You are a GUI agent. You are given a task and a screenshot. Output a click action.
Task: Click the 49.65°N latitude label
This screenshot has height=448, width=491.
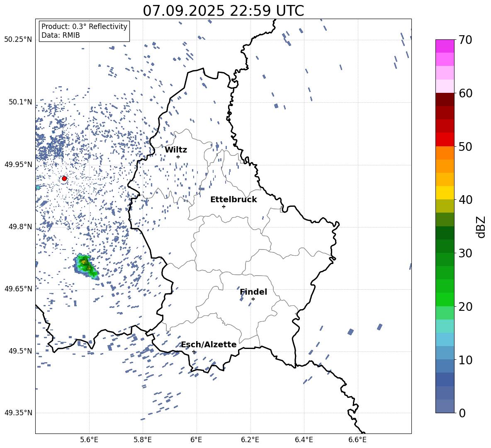[x=18, y=289]
